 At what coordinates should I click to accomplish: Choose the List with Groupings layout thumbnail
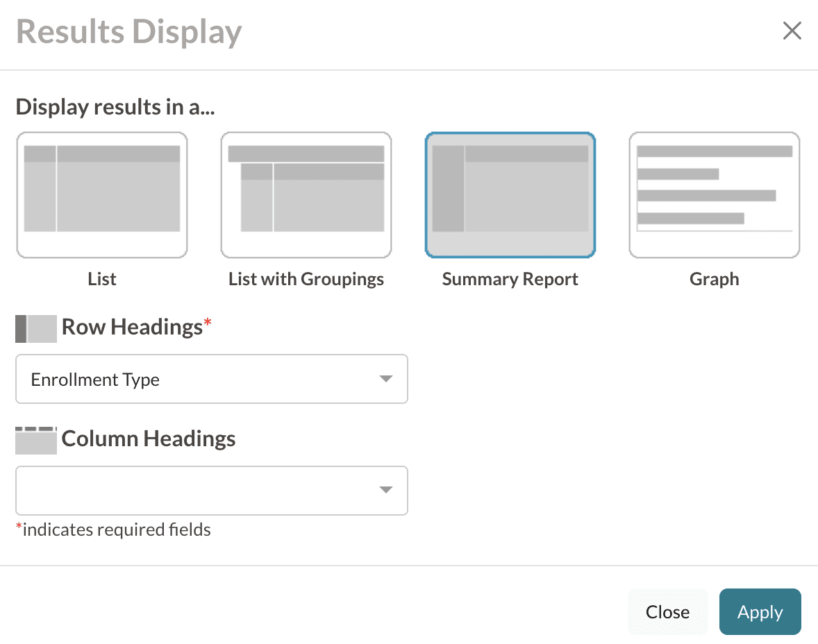pos(306,195)
